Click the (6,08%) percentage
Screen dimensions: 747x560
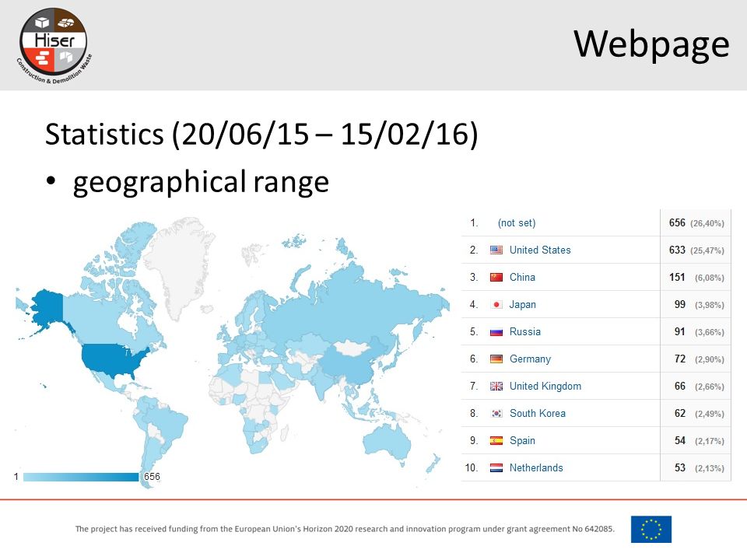tap(710, 278)
